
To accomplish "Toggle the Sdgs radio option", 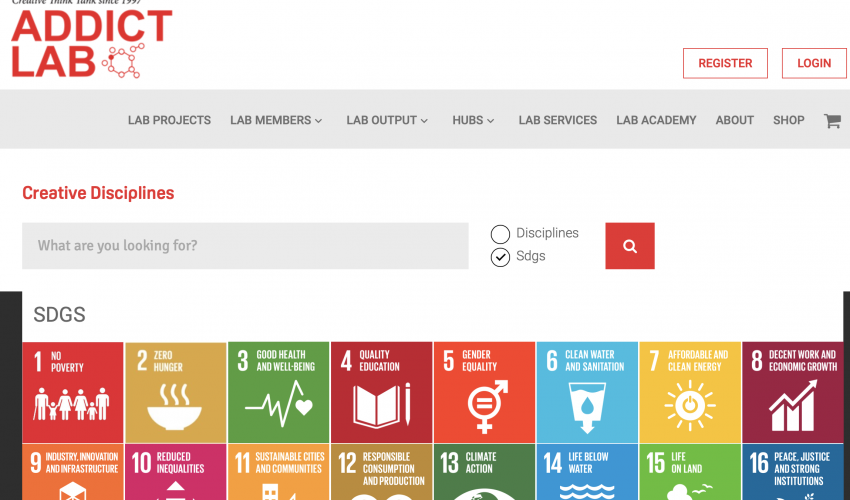I will pyautogui.click(x=500, y=257).
